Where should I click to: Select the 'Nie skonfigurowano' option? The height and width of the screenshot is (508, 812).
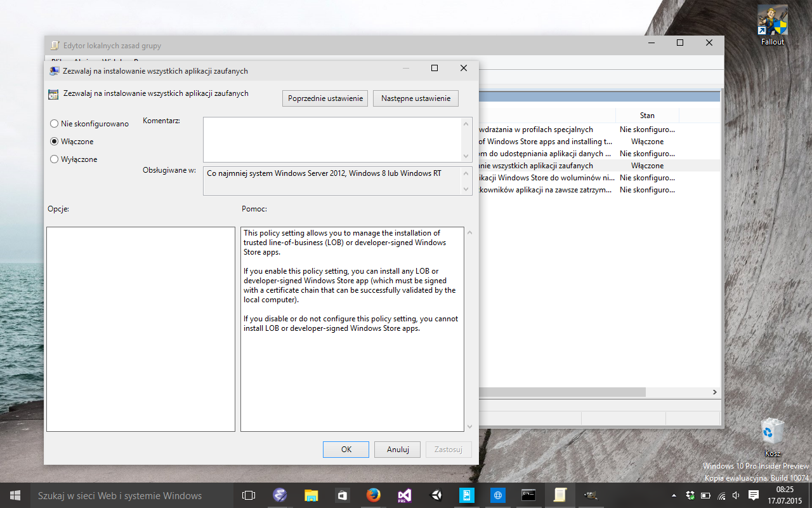55,124
